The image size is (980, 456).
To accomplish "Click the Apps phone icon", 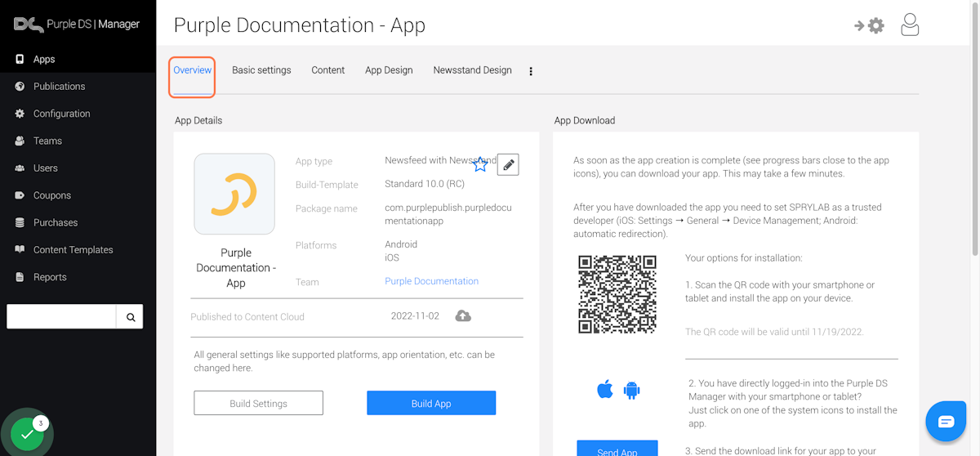I will [20, 59].
